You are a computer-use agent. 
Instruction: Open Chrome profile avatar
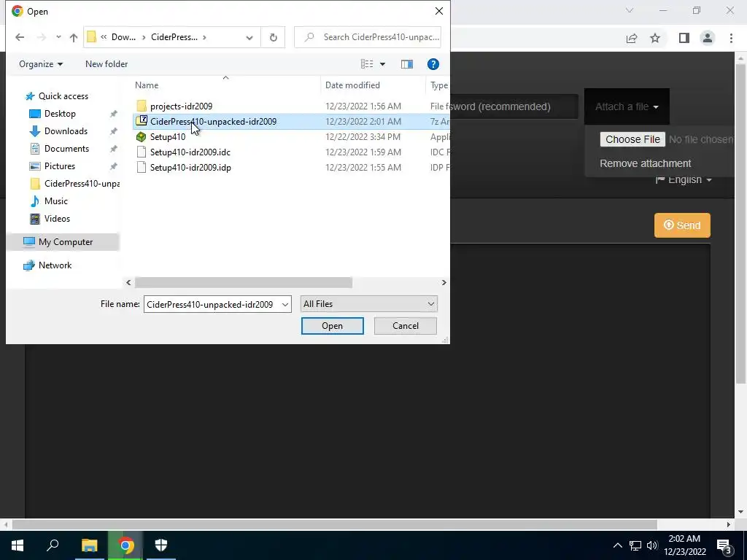(x=708, y=39)
